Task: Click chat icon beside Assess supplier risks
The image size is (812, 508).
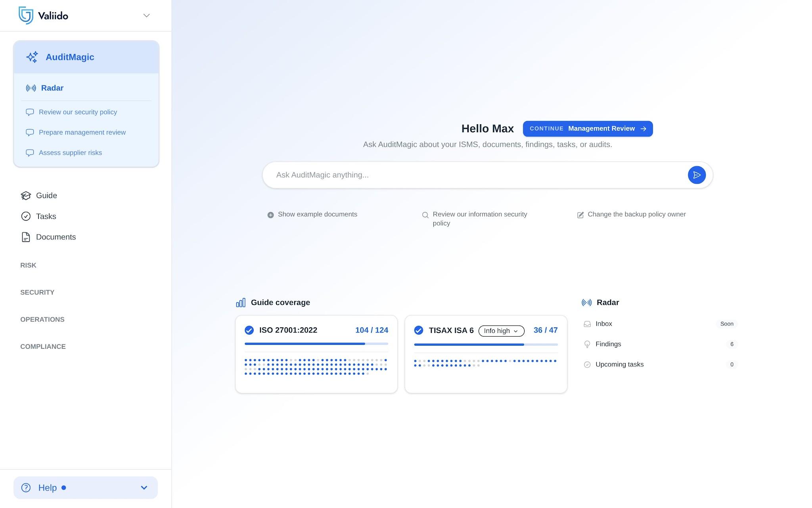Action: pos(30,153)
